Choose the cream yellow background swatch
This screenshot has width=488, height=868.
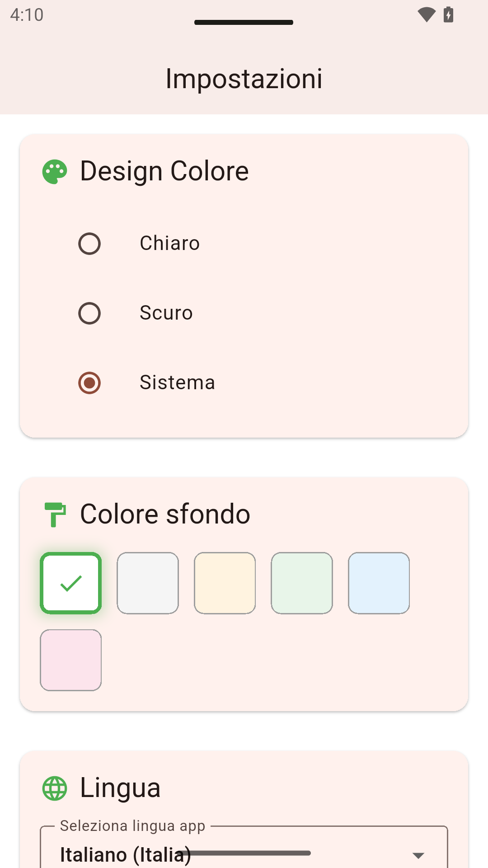(x=225, y=583)
